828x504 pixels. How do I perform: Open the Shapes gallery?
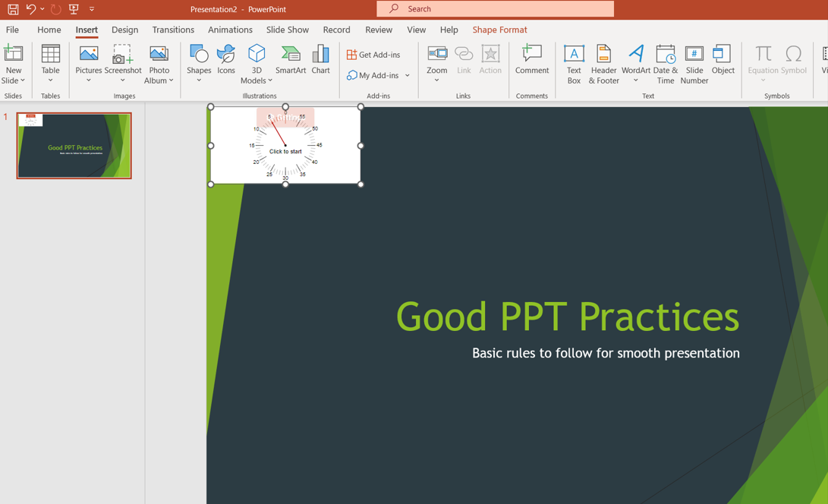click(199, 64)
